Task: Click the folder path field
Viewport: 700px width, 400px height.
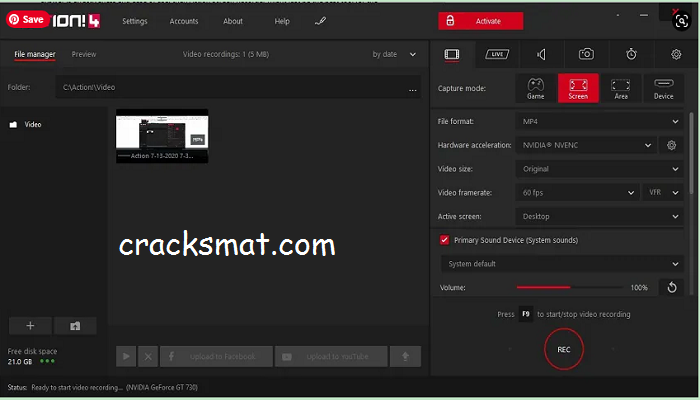Action: tap(238, 87)
